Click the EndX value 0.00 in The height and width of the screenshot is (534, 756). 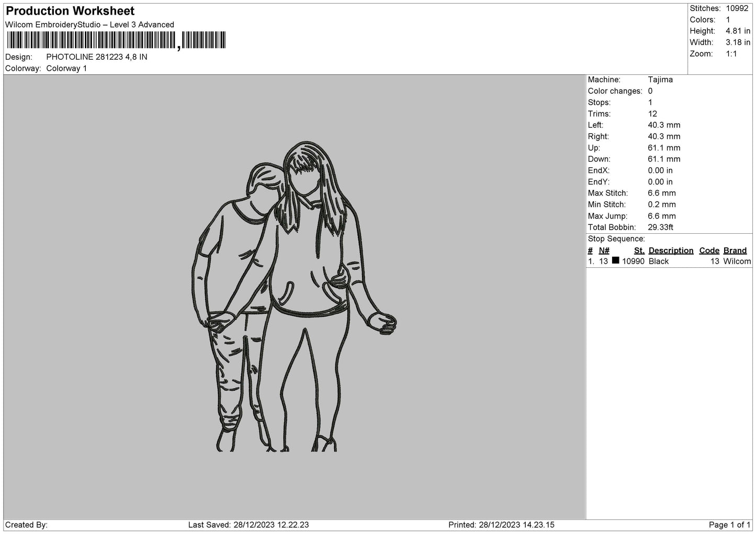point(660,171)
